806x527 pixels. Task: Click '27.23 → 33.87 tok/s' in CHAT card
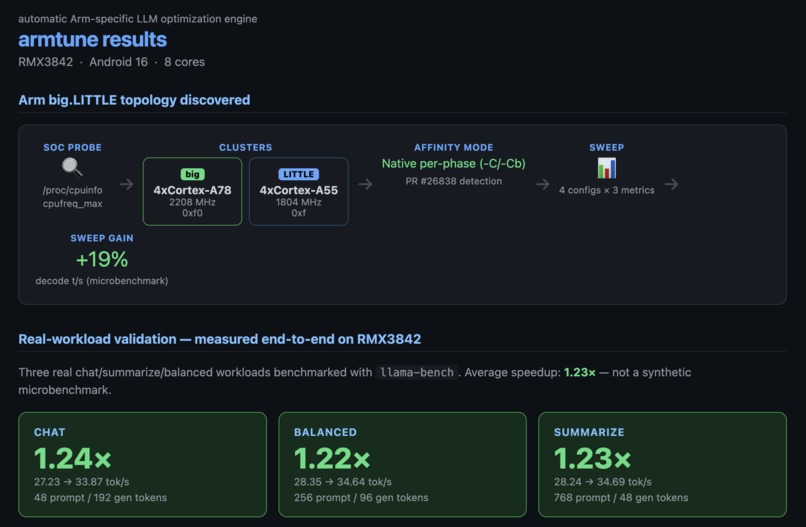(x=82, y=482)
